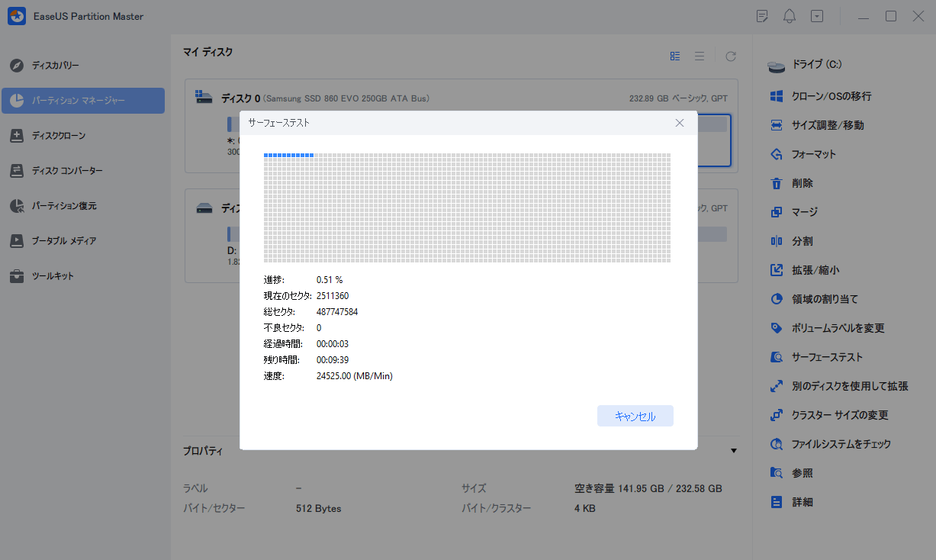Choose ボリュームラベルを変更 label
936x560 pixels.
coord(838,328)
